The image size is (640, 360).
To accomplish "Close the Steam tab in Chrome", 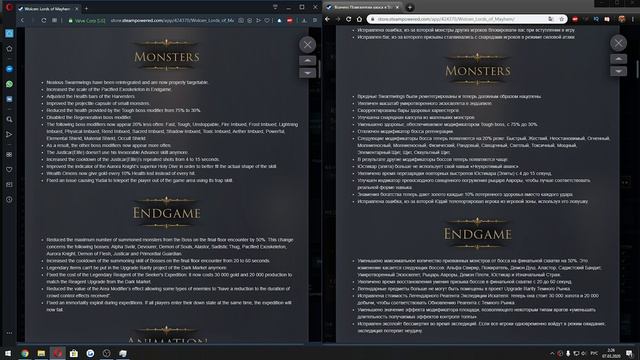I will coord(397,7).
